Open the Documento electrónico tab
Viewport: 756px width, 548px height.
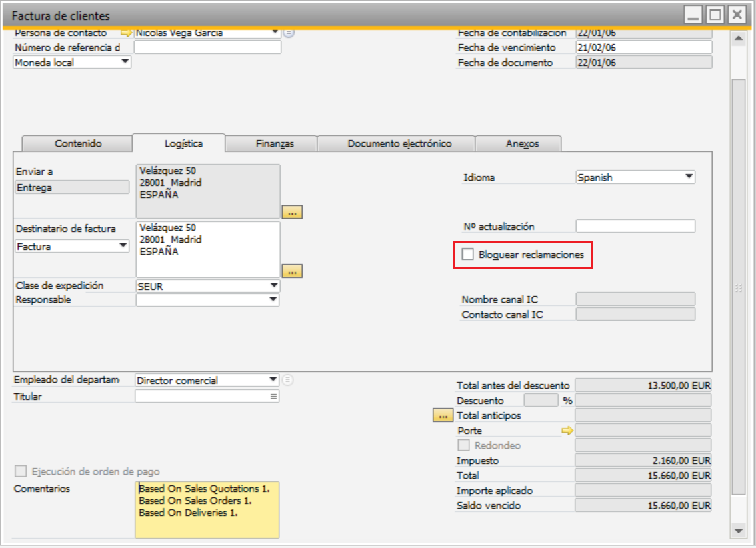pos(399,143)
